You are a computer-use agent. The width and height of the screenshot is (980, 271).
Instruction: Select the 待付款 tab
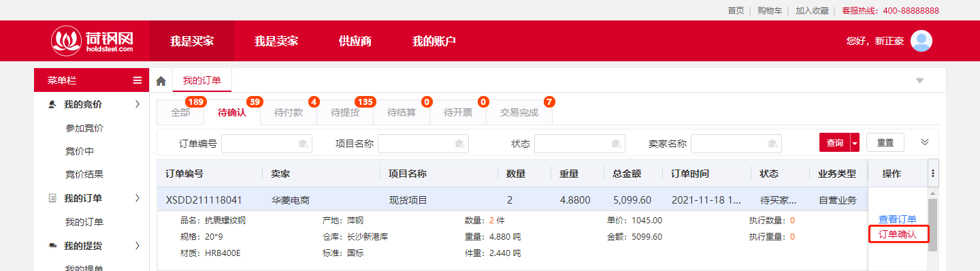289,112
